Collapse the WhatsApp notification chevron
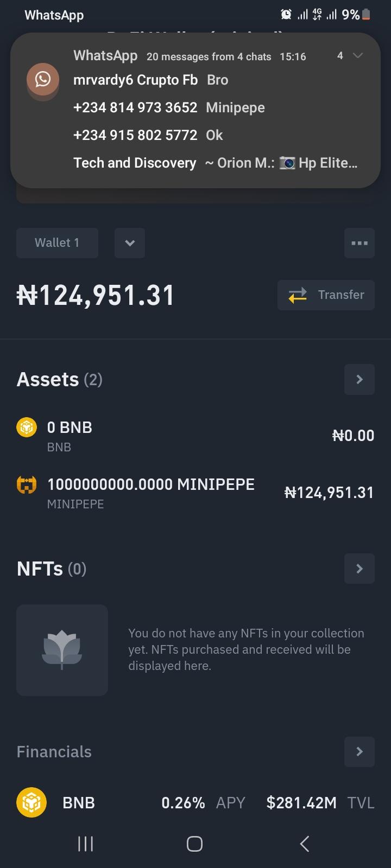The height and width of the screenshot is (868, 391). (x=357, y=56)
